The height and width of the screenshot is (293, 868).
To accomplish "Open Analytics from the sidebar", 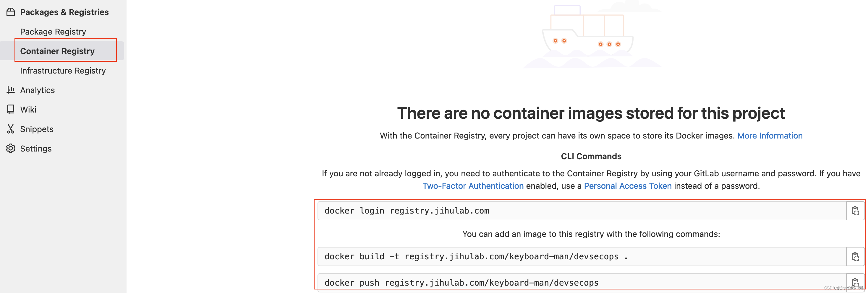I will click(38, 90).
